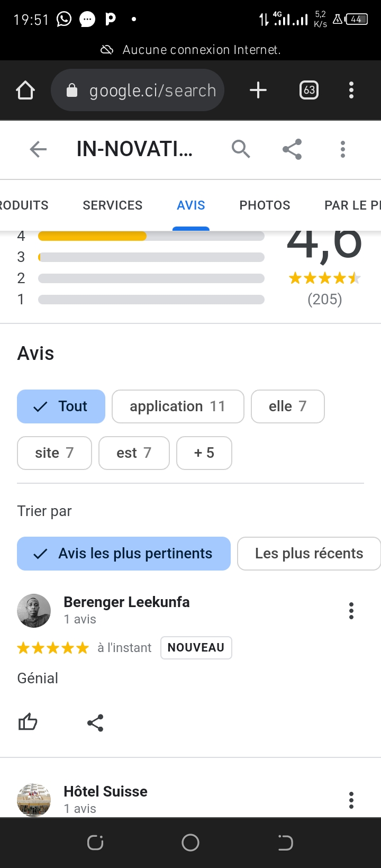This screenshot has height=868, width=381.
Task: Tap the search magnifier icon
Action: coord(241,150)
